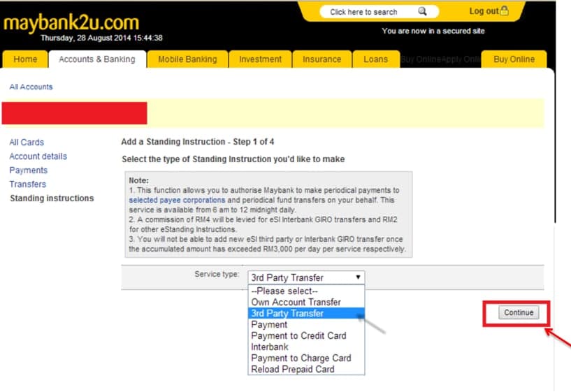Click 'You are now in a secured site' text
Viewport: 571px width, 392px height.
pyautogui.click(x=433, y=31)
